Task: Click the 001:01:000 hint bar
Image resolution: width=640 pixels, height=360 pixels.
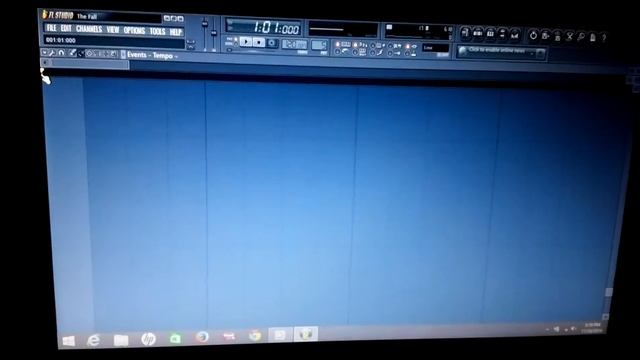Action: [x=113, y=41]
